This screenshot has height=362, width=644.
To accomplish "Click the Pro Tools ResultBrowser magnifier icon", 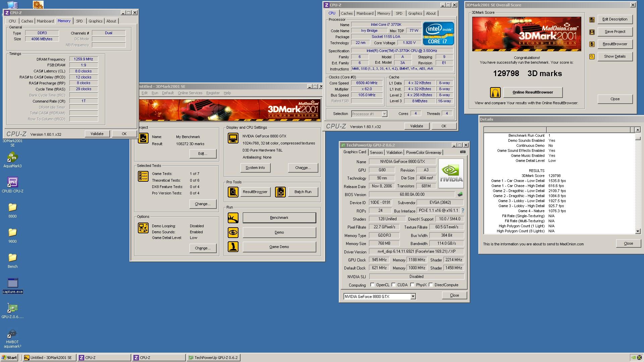I will click(233, 192).
